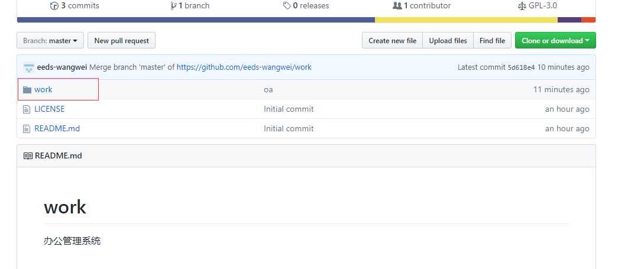Open the Branch: master dropdown
Image resolution: width=644 pixels, height=269 pixels.
pos(50,41)
